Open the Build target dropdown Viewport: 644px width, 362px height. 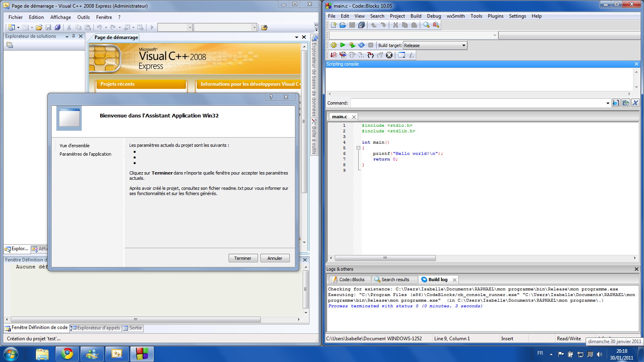[x=464, y=45]
